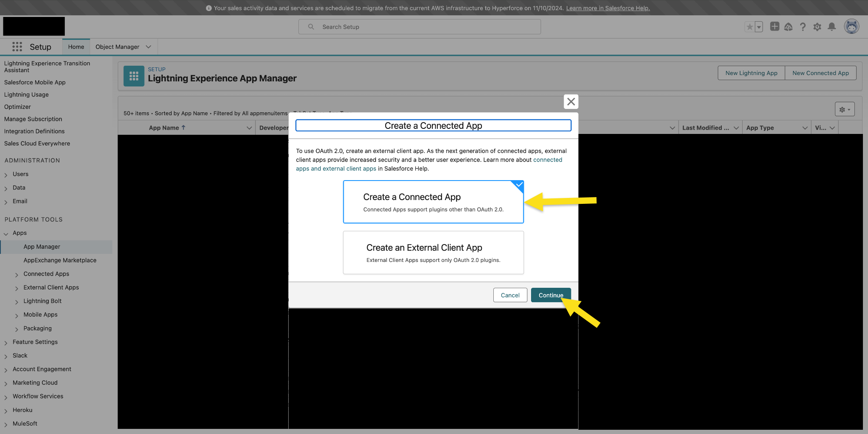The height and width of the screenshot is (434, 868).
Task: Open Salesforce Mobile App page
Action: click(x=35, y=82)
